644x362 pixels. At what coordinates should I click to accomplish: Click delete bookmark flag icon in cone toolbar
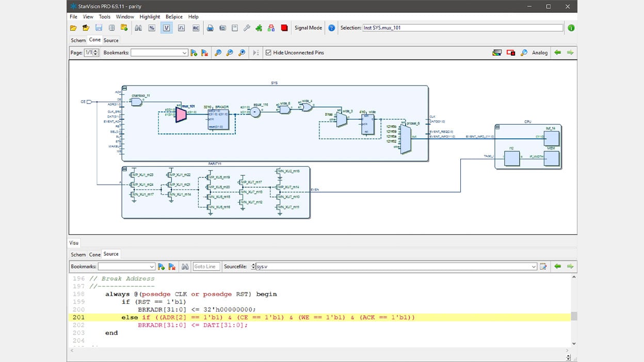[204, 53]
